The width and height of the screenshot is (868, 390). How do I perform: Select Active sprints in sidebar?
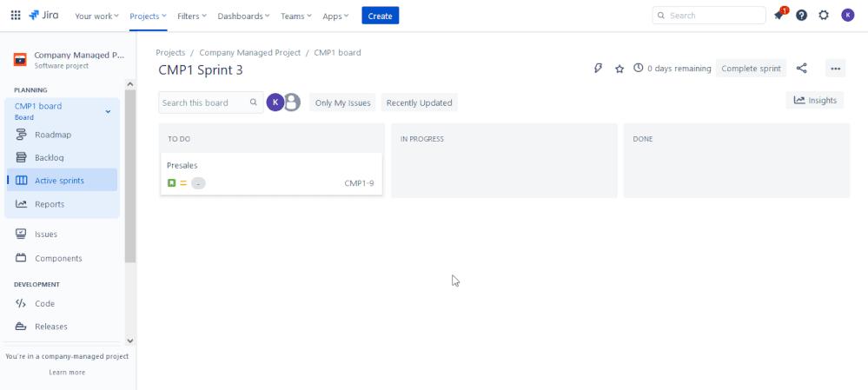click(x=62, y=181)
